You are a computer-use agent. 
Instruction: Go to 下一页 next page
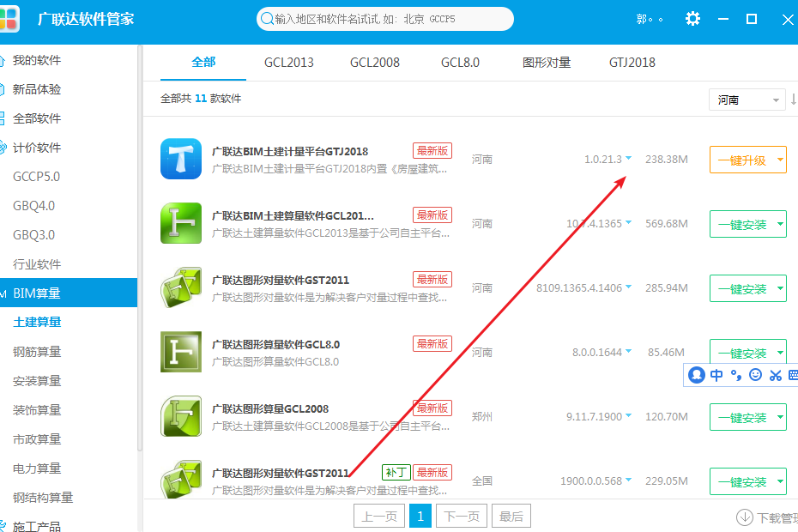462,517
